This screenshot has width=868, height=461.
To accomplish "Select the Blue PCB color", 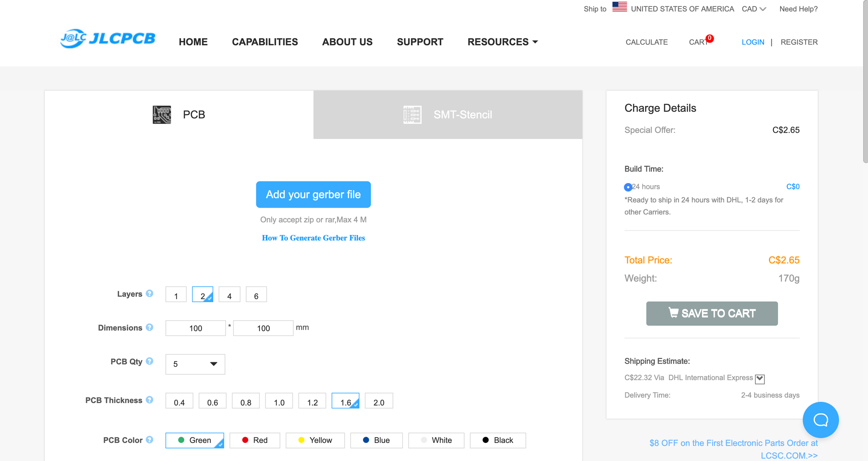I will 376,440.
